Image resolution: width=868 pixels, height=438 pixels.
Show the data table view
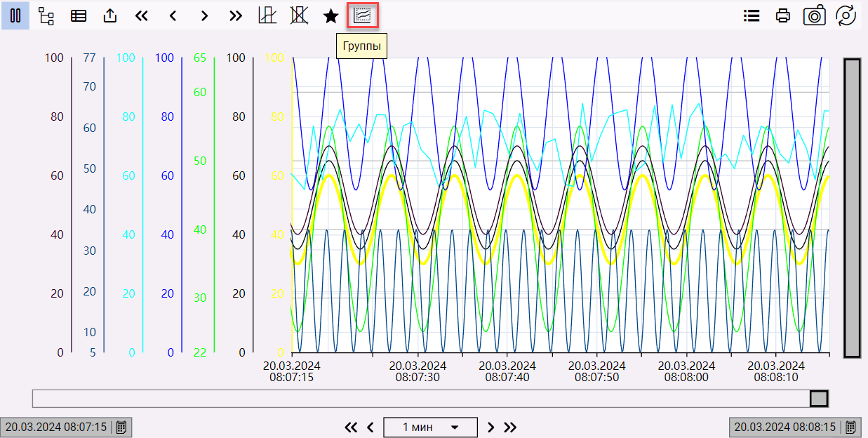coord(79,15)
